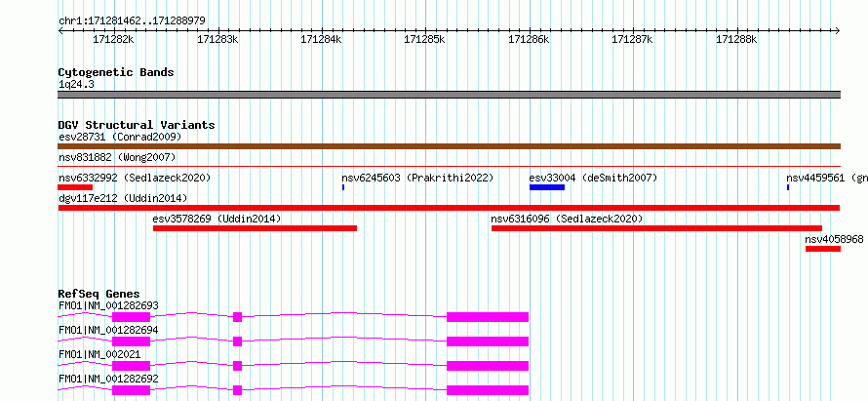This screenshot has width=868, height=401.
Task: Select the small middle exon of NM_001282693
Action: (238, 317)
